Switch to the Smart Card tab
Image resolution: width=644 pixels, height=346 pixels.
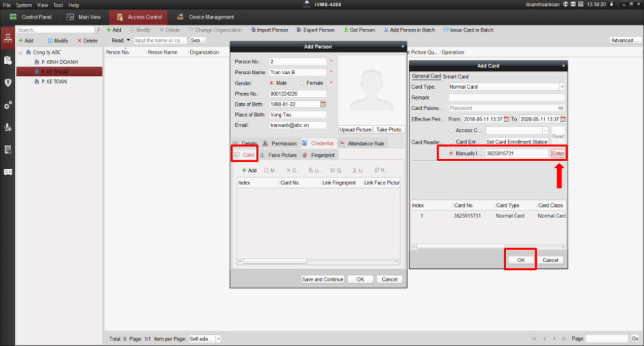click(456, 76)
